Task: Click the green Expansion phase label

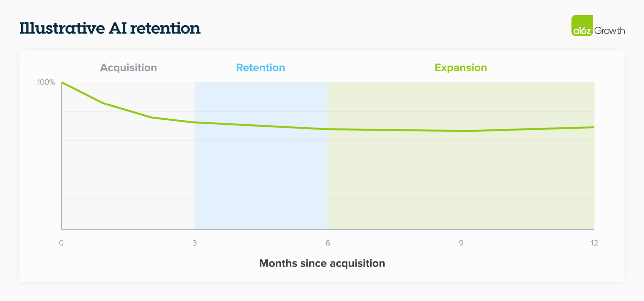Action: (461, 68)
